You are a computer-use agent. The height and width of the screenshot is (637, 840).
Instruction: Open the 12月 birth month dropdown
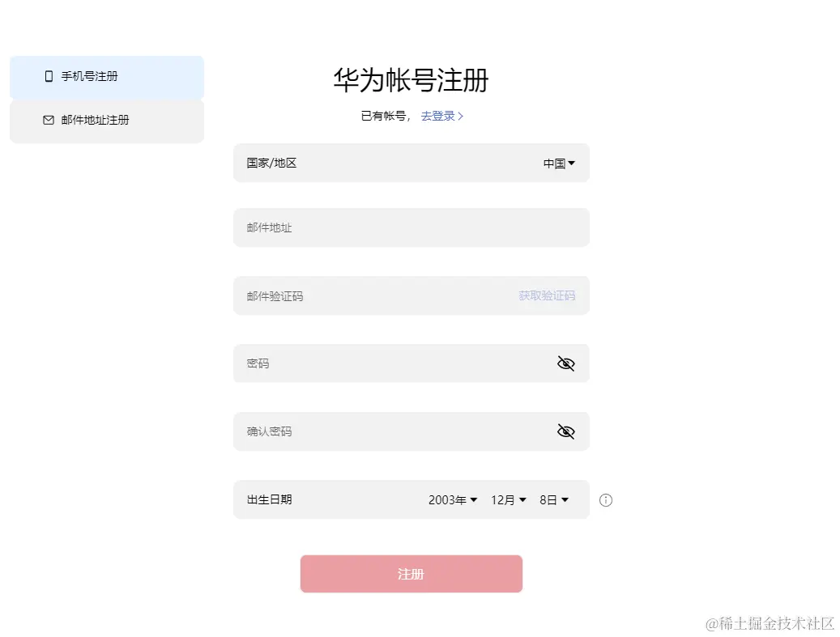(x=509, y=500)
